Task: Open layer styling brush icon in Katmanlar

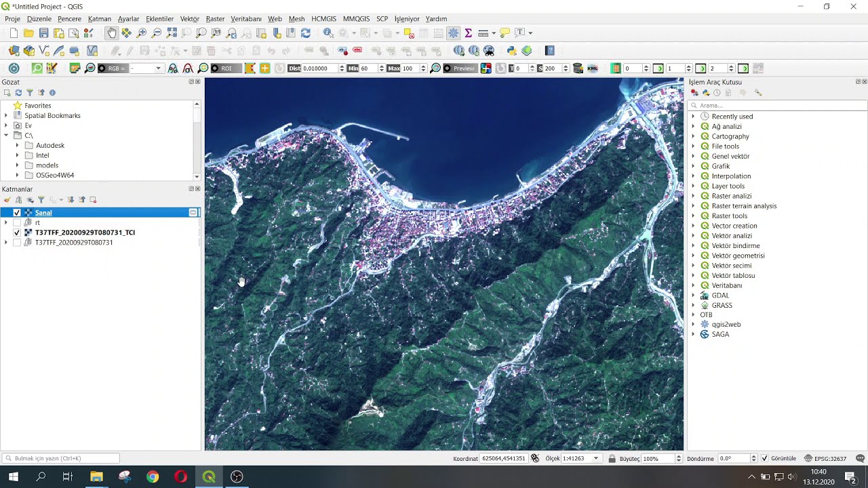Action: coord(7,200)
